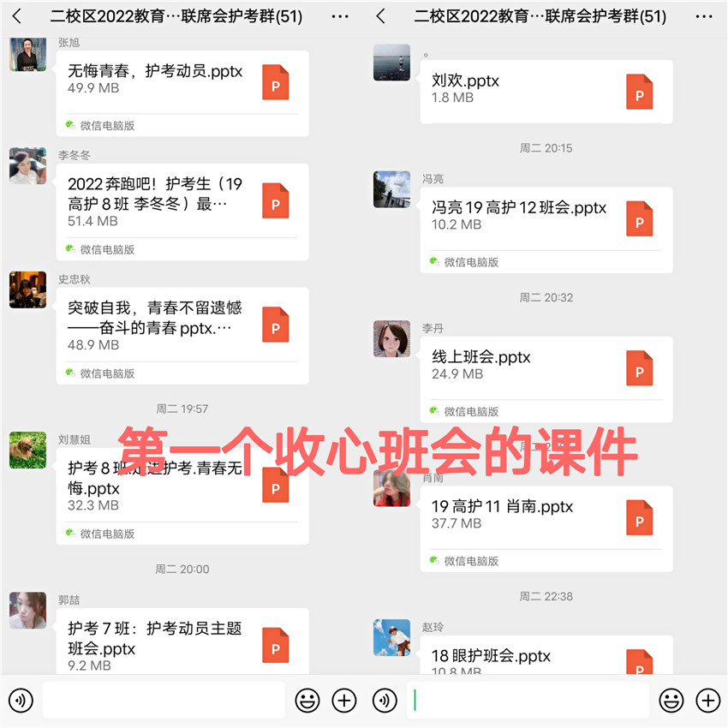Open the three-dot menu in left chat

click(340, 17)
